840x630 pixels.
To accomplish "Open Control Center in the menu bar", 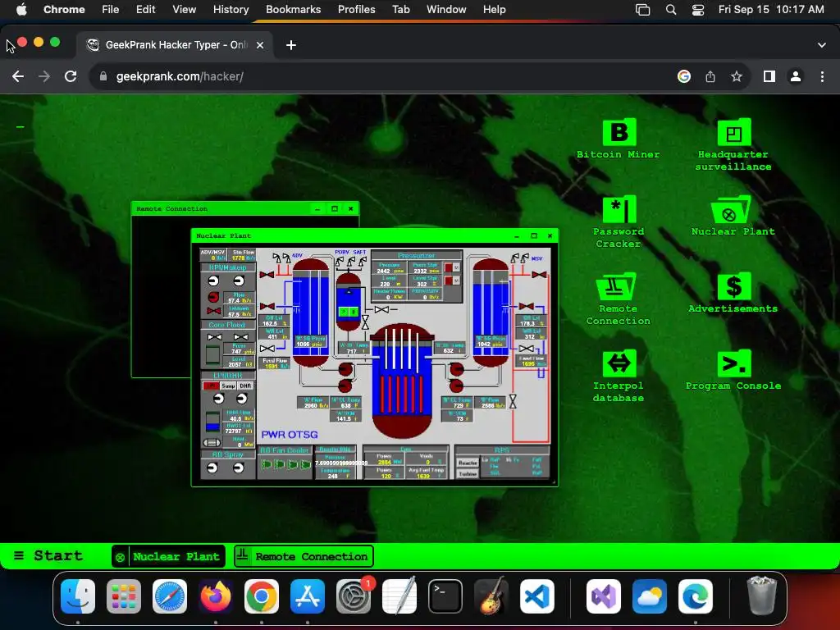I will click(x=697, y=10).
